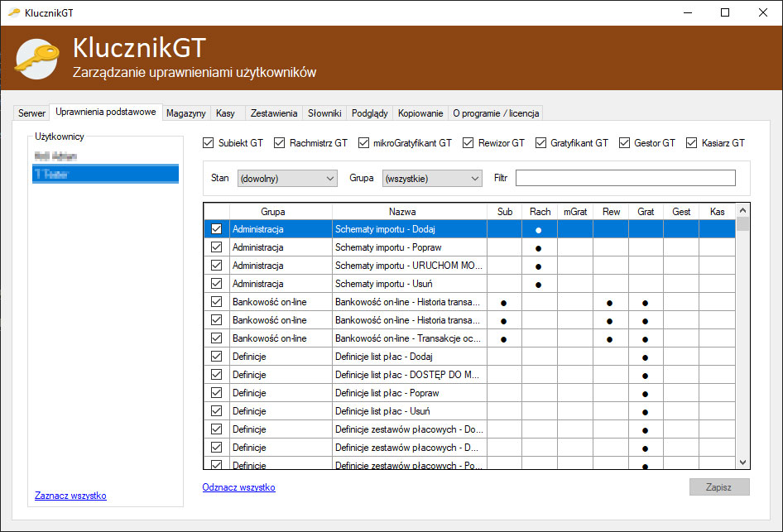Toggle the checkbox for Definicje list płac - Dodaj
The width and height of the screenshot is (783, 532).
tap(216, 357)
